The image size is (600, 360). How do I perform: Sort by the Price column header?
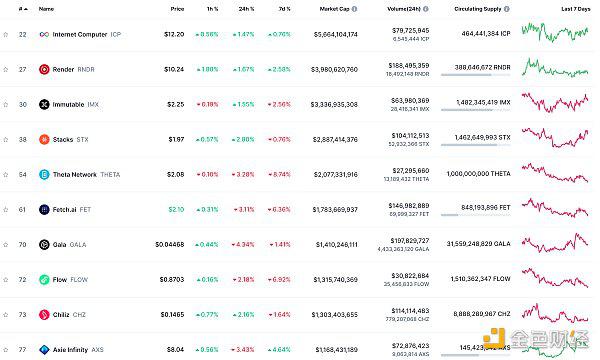coord(177,9)
